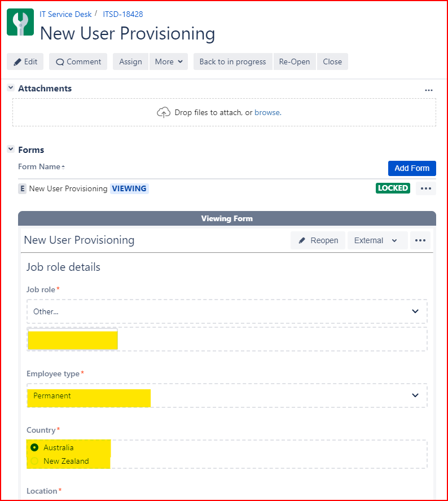This screenshot has height=501, width=448.
Task: Open the Employee type dropdown showing Permanent
Action: (x=227, y=395)
